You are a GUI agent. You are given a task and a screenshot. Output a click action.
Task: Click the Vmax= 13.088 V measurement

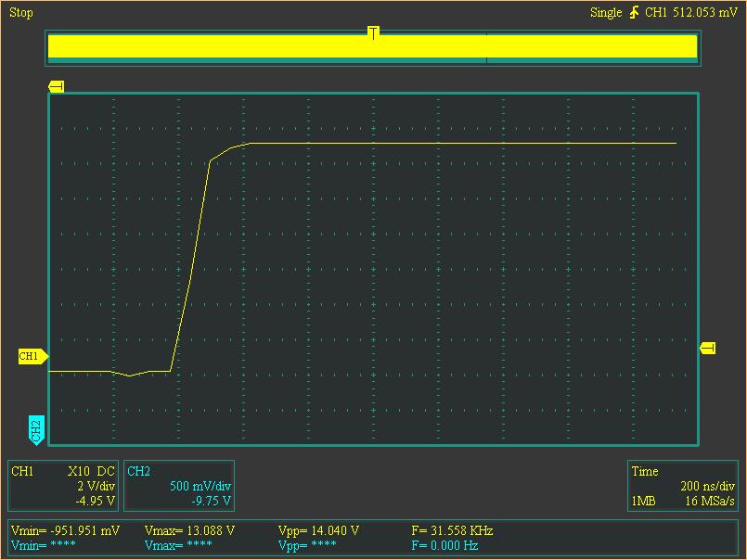click(x=190, y=530)
